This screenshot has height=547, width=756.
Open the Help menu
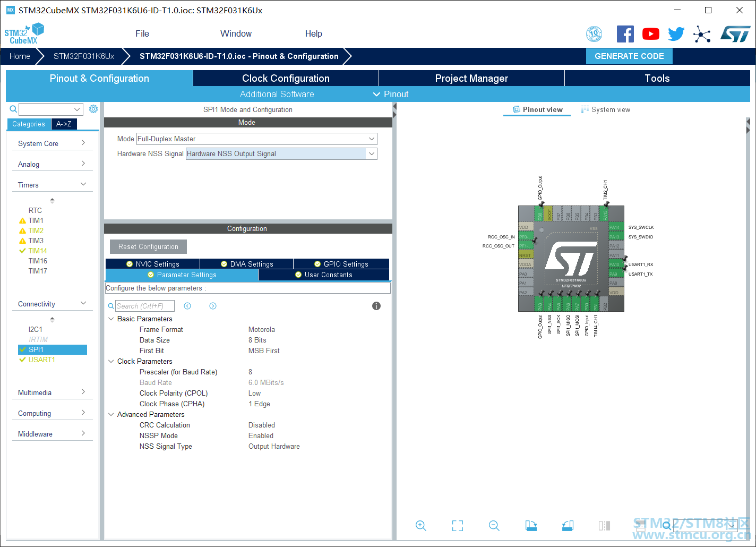(x=314, y=33)
